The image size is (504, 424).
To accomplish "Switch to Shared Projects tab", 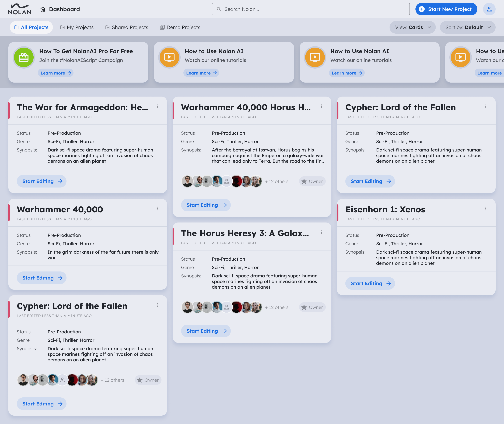I will click(x=127, y=27).
